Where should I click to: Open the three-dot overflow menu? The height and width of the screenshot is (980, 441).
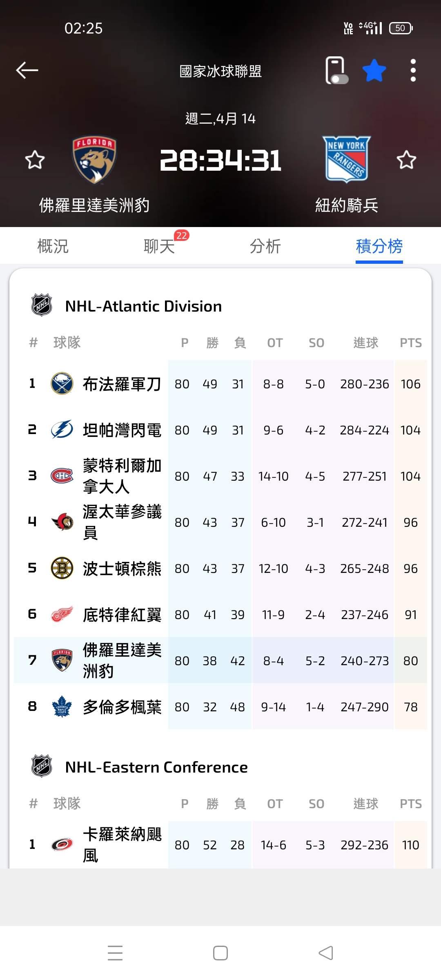pyautogui.click(x=413, y=71)
